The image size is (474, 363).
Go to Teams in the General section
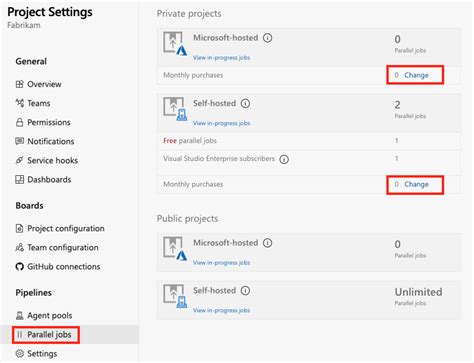pyautogui.click(x=39, y=103)
